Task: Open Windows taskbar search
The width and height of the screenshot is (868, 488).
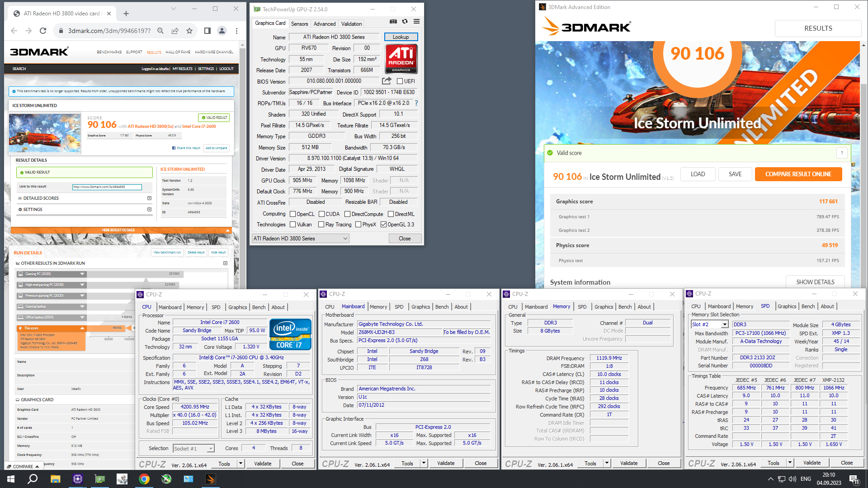Action: (x=33, y=479)
